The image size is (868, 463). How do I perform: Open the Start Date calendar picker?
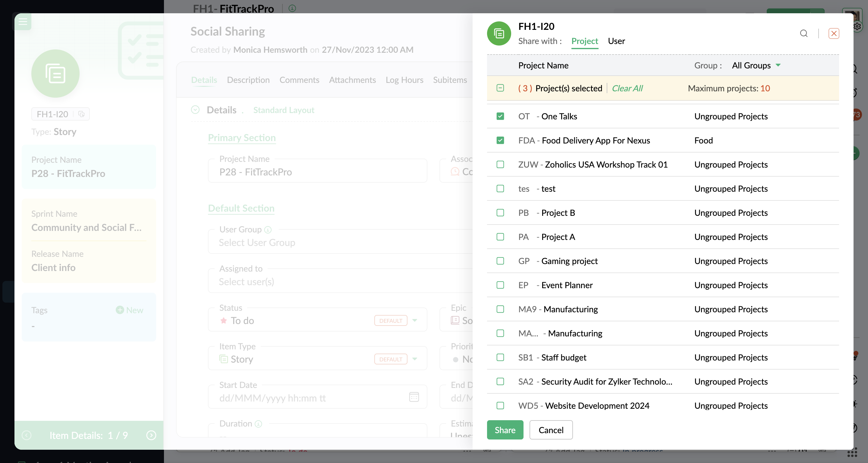(x=414, y=397)
